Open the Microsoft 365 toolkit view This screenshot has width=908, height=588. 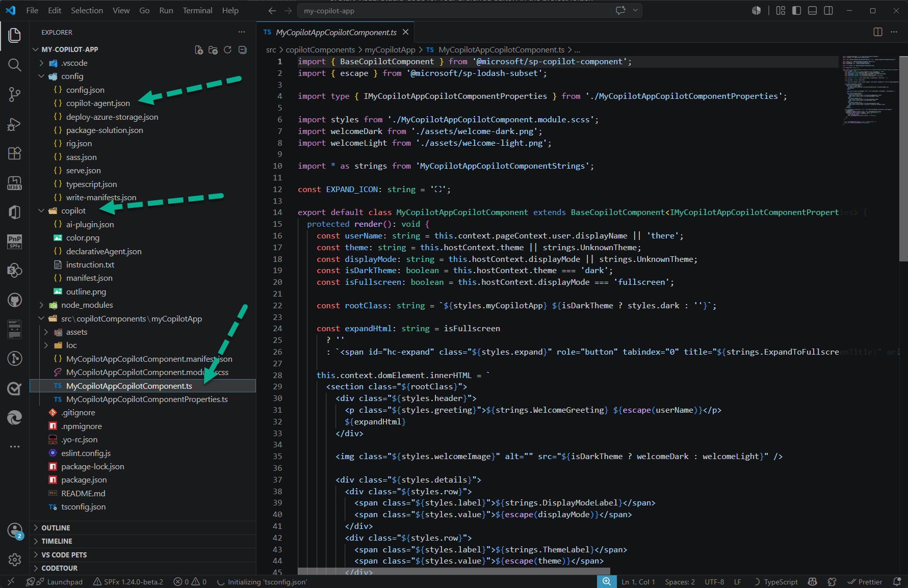(14, 182)
